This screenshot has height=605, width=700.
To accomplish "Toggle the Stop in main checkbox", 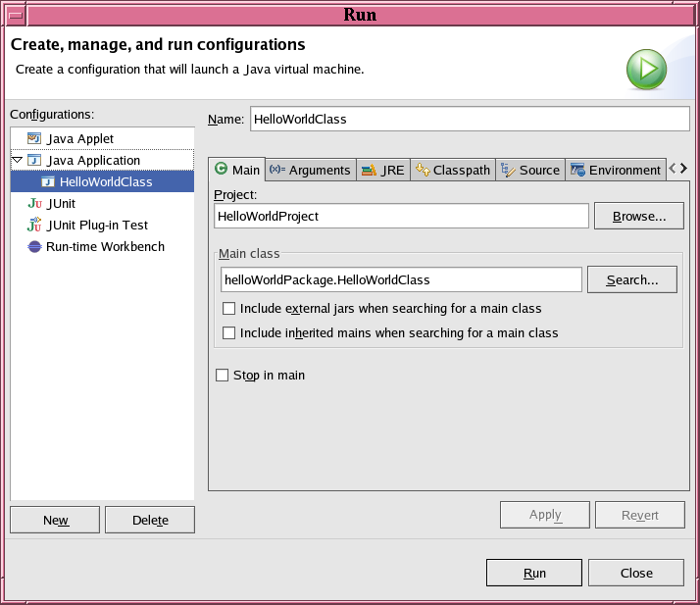I will (222, 375).
